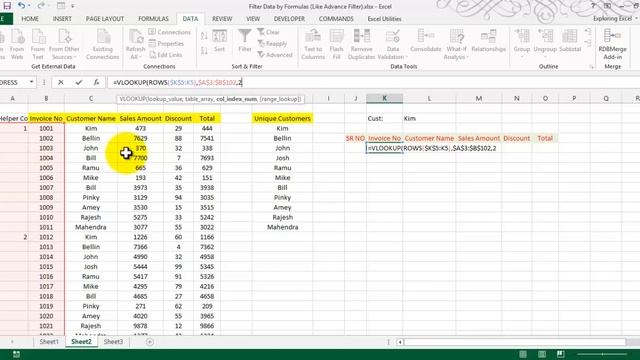Click the Save icon in quick access toolbar
The image size is (640, 360).
(7, 6)
